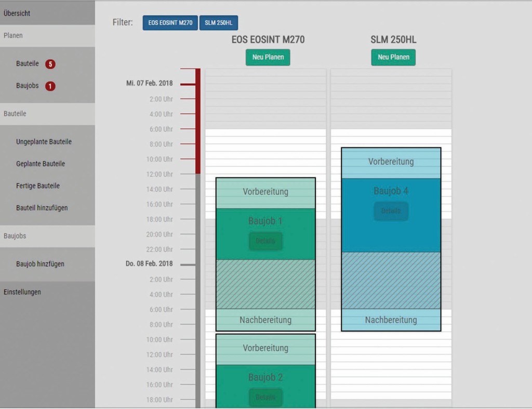Open the Einstellungen menu item
Image resolution: width=532 pixels, height=409 pixels.
(x=22, y=292)
